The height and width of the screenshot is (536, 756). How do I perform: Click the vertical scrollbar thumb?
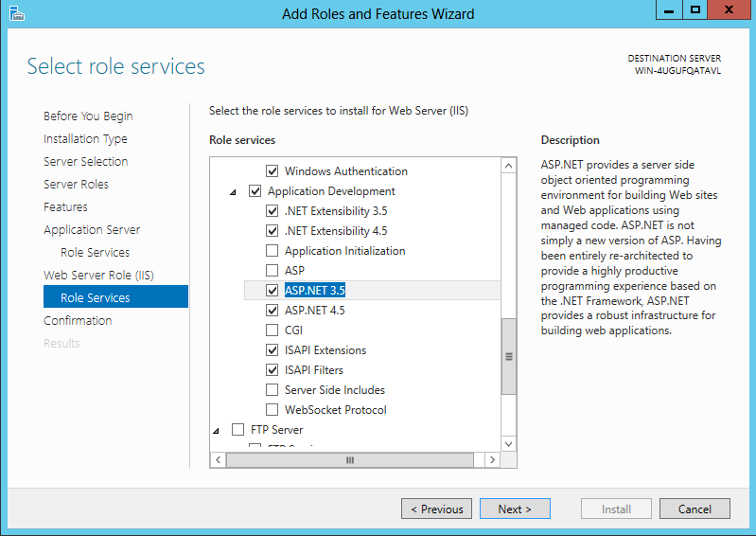pos(508,356)
